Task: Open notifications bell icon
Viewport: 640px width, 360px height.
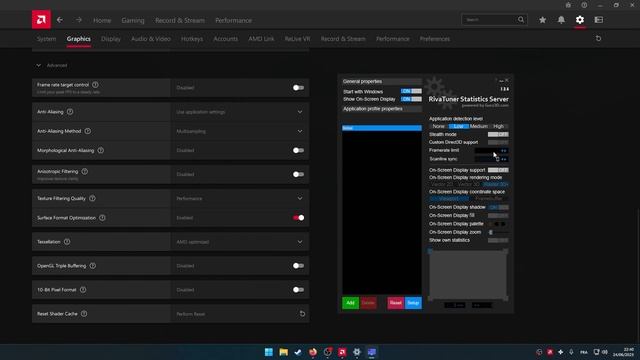Action: coord(561,20)
